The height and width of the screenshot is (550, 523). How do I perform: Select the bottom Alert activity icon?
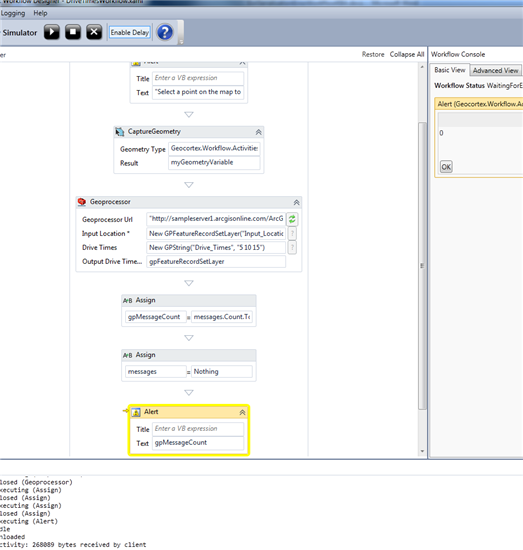(x=136, y=412)
